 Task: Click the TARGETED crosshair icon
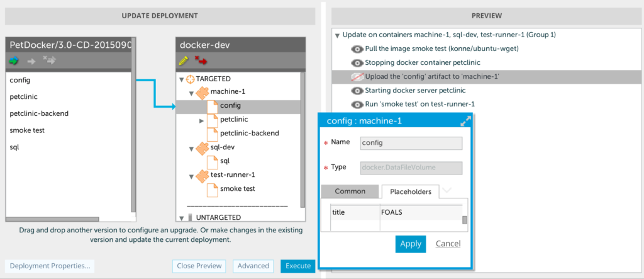coord(191,79)
